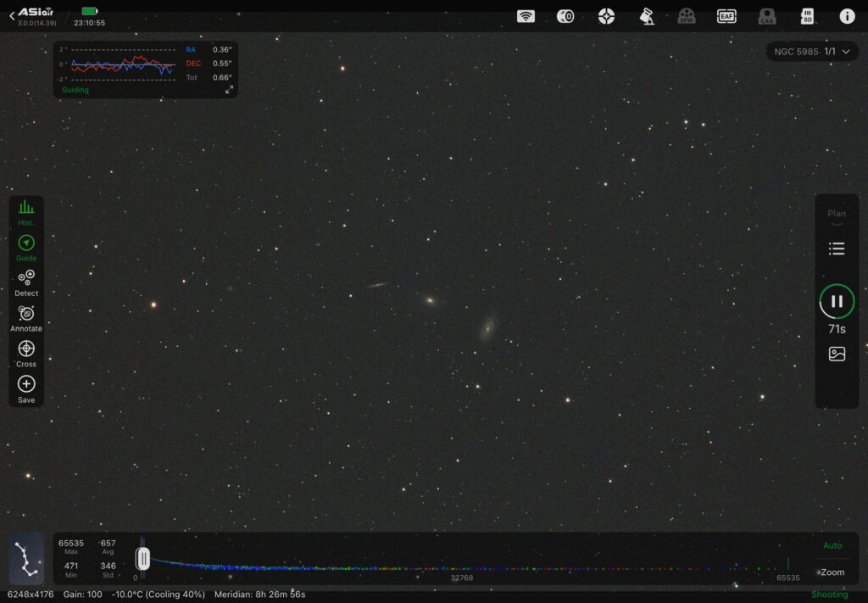Toggle the Guide graph tool

26,248
